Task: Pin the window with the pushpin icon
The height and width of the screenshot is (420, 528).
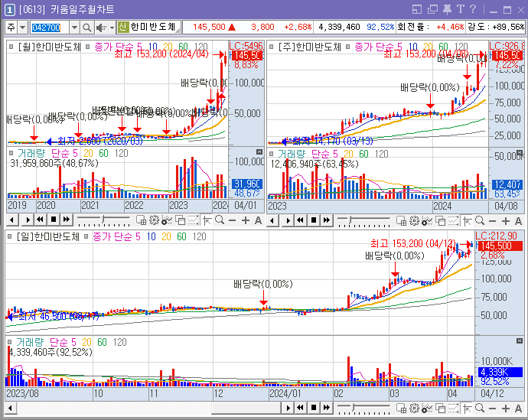Action: (x=447, y=9)
